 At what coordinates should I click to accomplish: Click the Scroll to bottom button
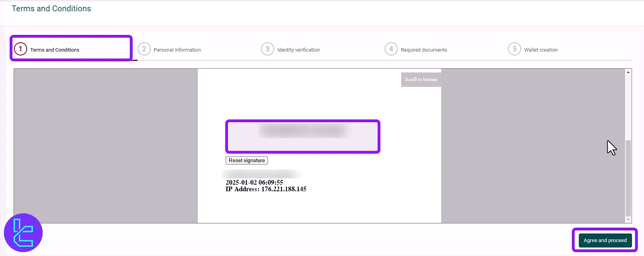(x=421, y=80)
